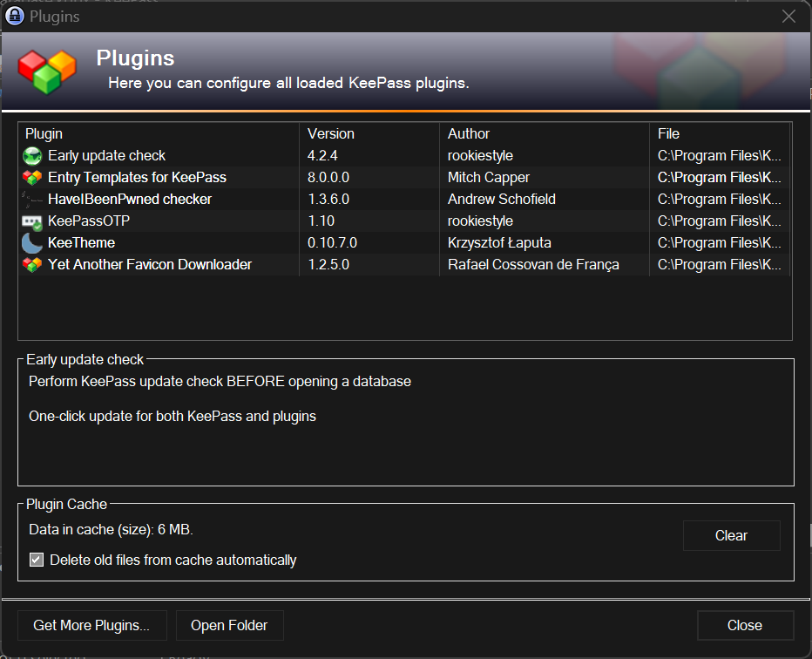812x659 pixels.
Task: Toggle Delete old files from cache automatically
Action: tap(37, 560)
